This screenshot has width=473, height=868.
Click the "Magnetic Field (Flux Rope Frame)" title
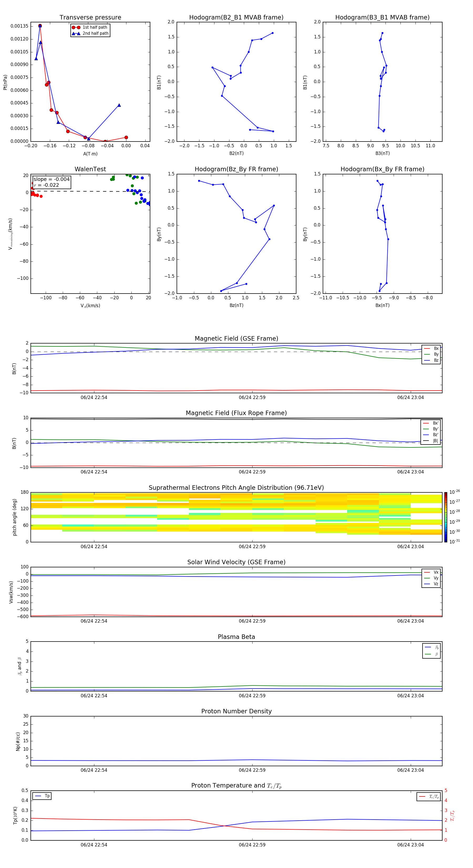click(236, 413)
